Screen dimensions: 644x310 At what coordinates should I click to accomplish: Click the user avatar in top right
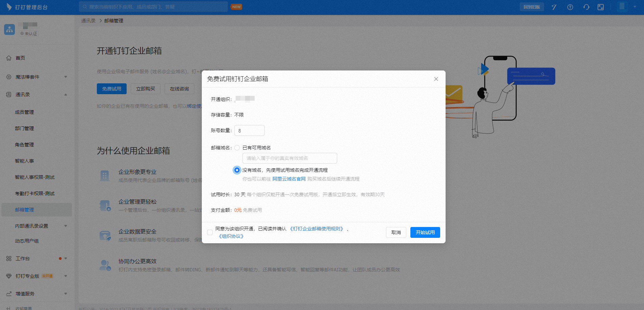622,7
